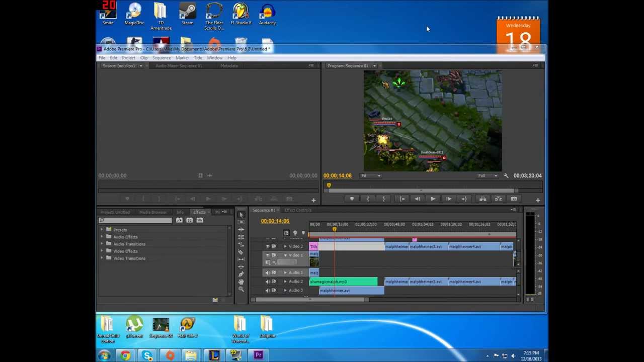Click the 32-bit color effects filter icon
Screen dimensions: 644x362
click(190, 220)
